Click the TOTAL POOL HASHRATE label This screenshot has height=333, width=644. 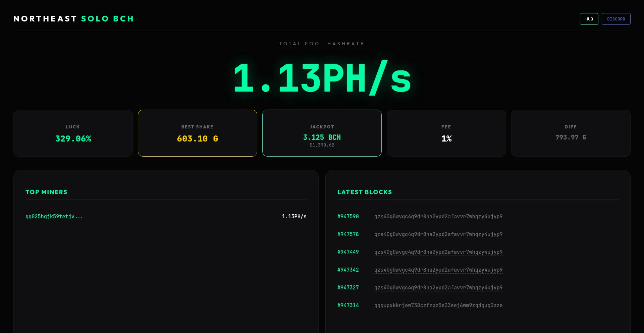[x=322, y=44]
